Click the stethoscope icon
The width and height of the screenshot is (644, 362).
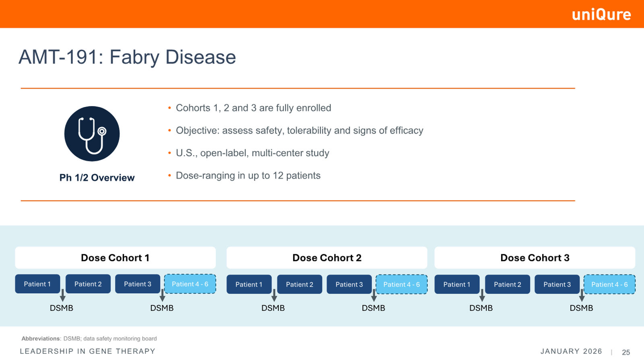[92, 134]
